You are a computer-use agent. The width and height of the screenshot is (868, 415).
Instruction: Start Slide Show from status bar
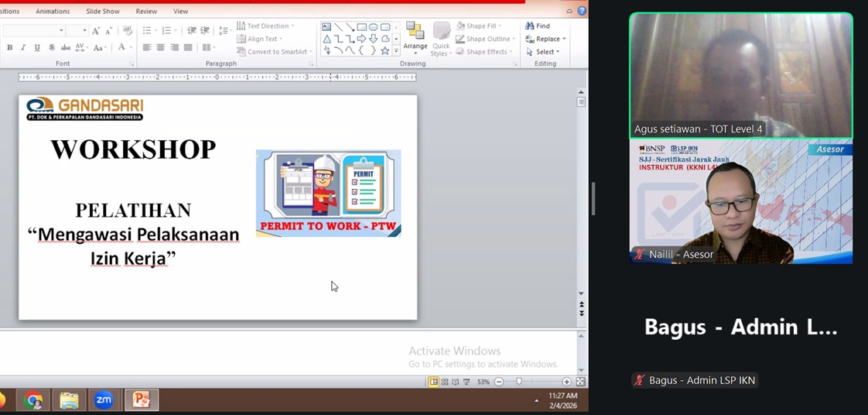pos(466,382)
